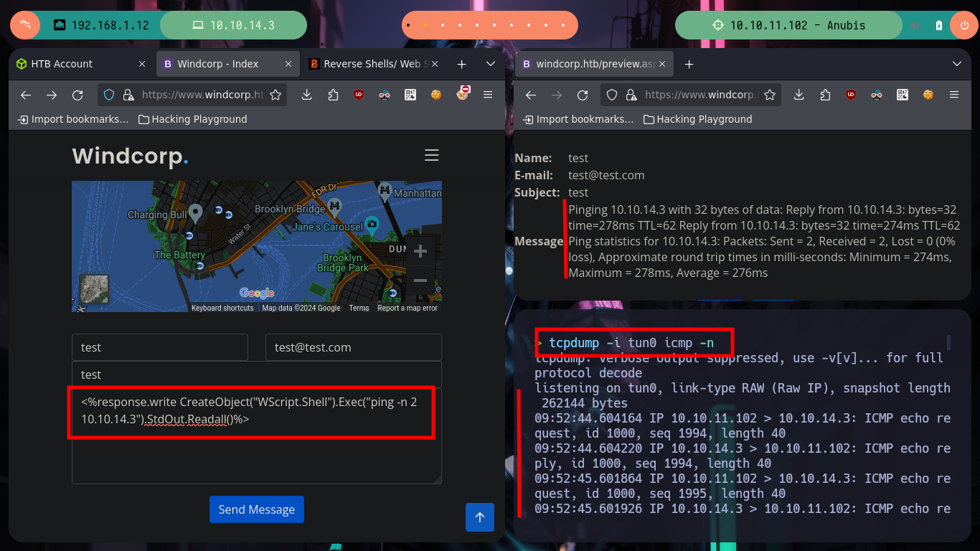Image resolution: width=980 pixels, height=551 pixels.
Task: Click the name field containing test
Action: [160, 347]
